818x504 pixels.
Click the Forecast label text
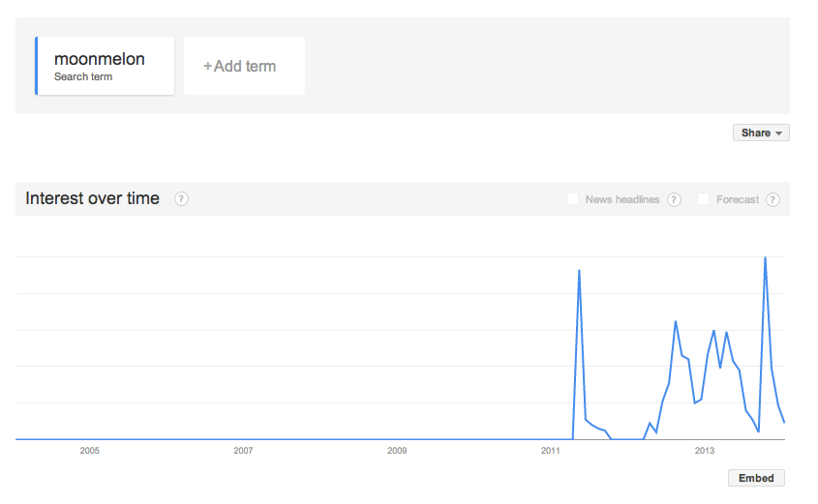738,200
